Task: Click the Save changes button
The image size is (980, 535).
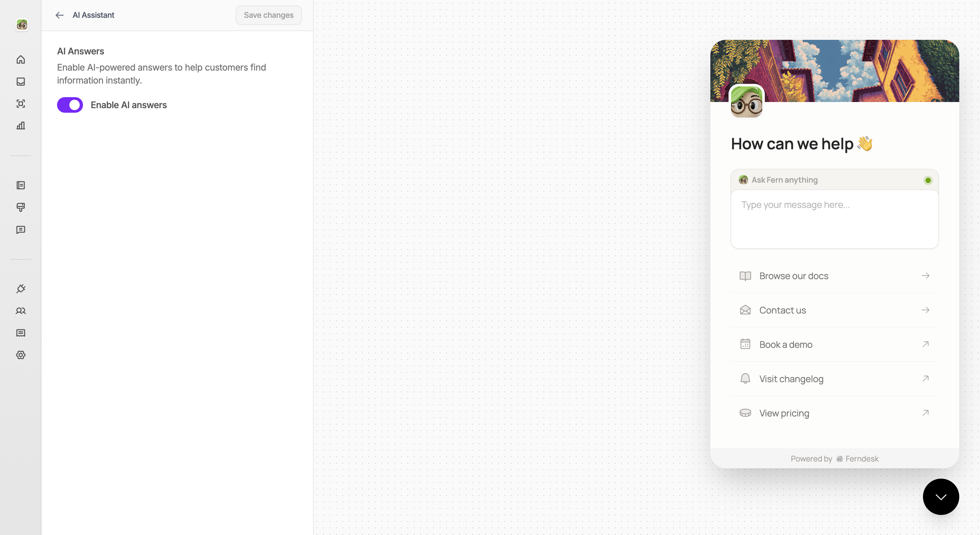Action: click(x=269, y=15)
